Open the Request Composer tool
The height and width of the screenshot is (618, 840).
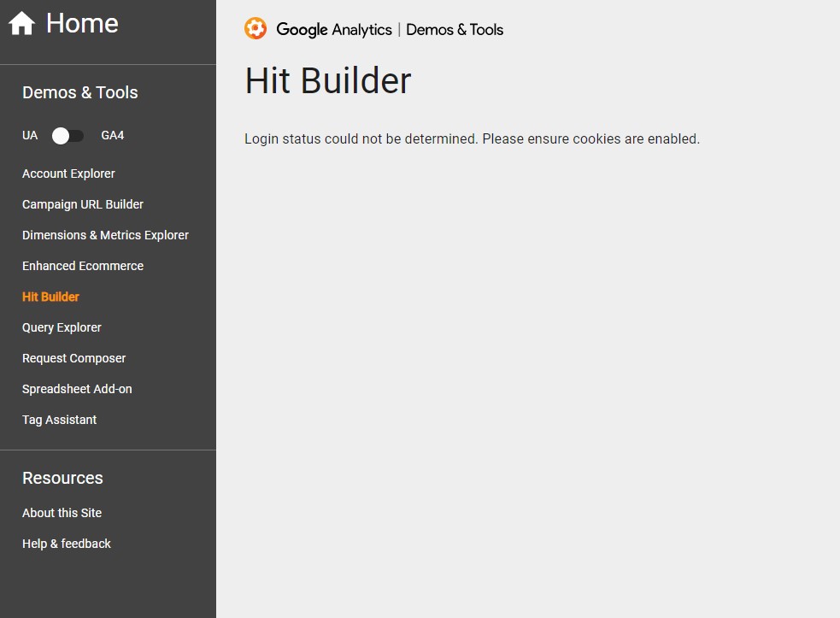pos(73,358)
